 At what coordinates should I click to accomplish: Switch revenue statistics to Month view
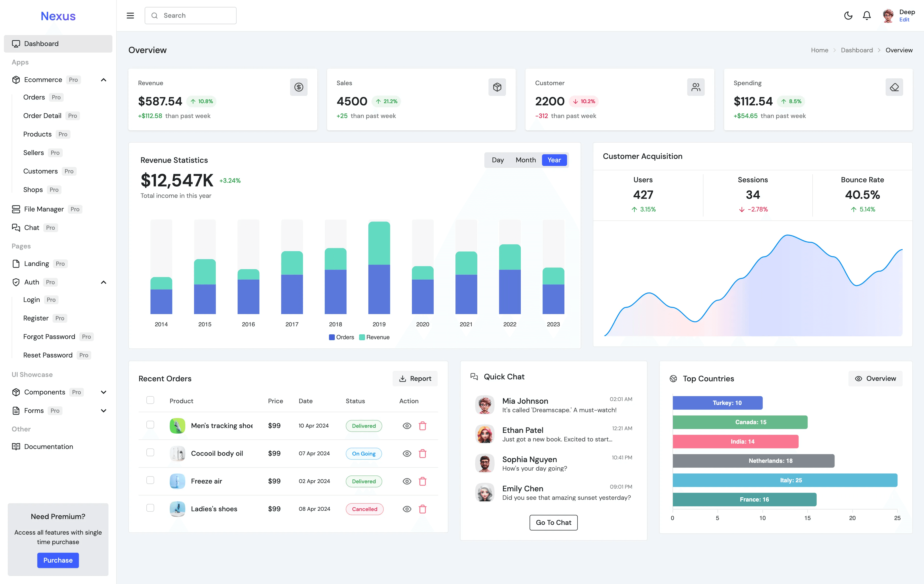coord(525,160)
